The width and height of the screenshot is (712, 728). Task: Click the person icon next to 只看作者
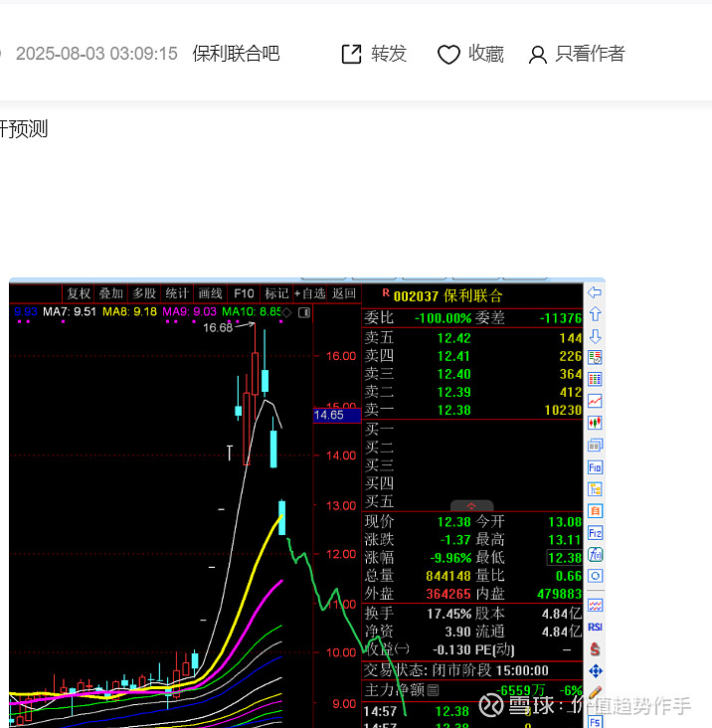pos(538,55)
